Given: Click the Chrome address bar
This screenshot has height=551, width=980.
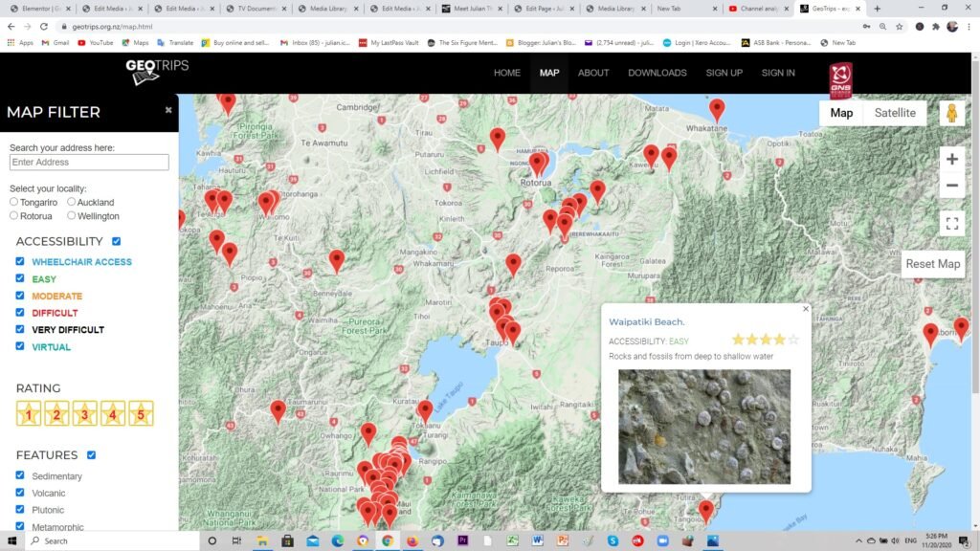Looking at the screenshot, I should 459,26.
